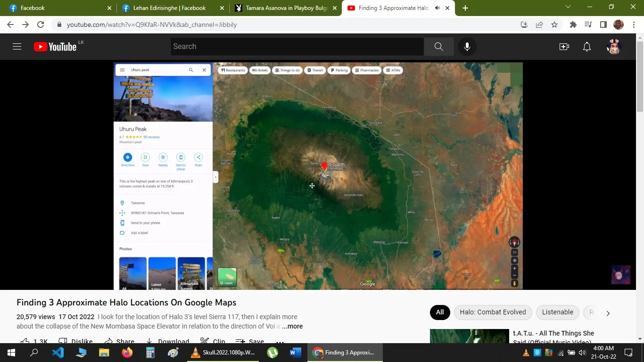Image resolution: width=644 pixels, height=362 pixels.
Task: Open Visual Studio Code from the taskbar
Action: point(58,353)
